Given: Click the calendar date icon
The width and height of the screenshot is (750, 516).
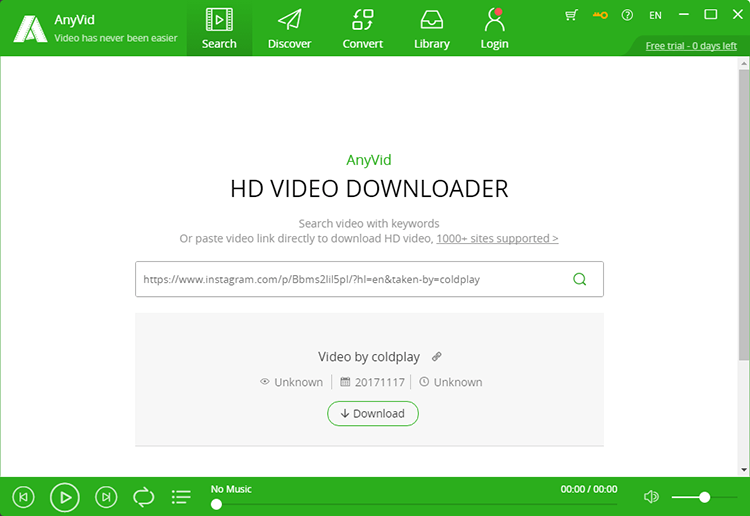Looking at the screenshot, I should coord(345,382).
